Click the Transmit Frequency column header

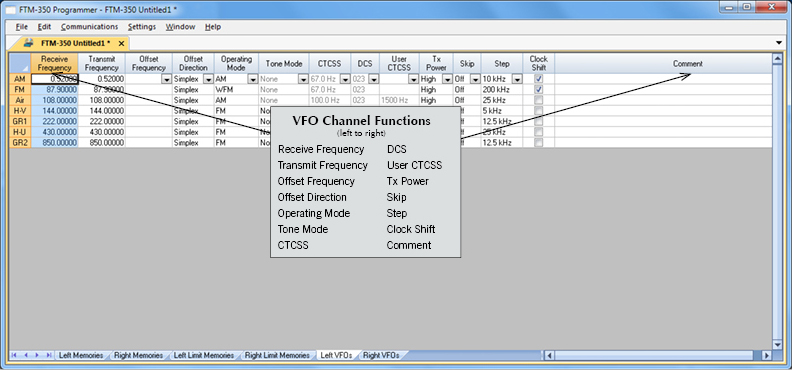[x=102, y=64]
